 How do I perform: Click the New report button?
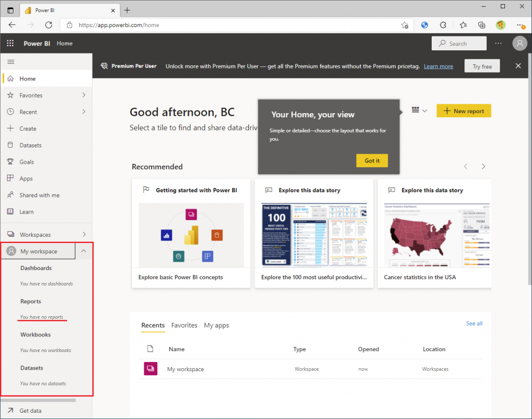(x=463, y=111)
